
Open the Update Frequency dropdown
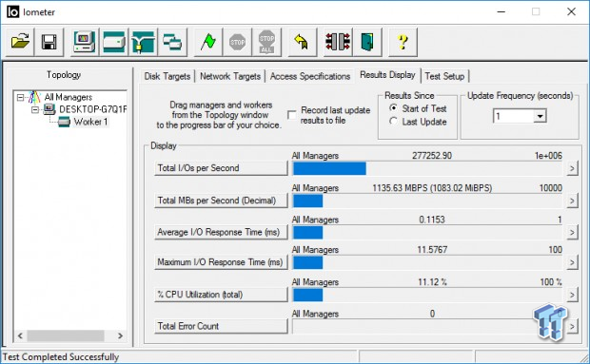(x=540, y=116)
